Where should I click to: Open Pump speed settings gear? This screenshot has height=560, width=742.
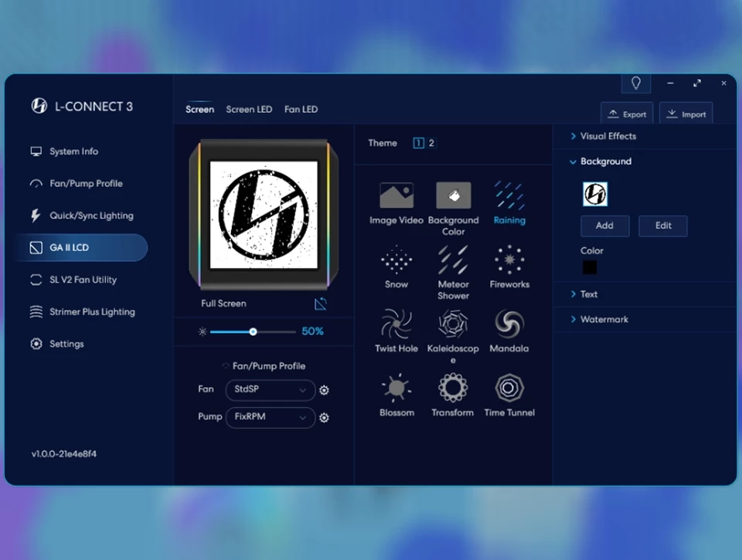point(324,418)
